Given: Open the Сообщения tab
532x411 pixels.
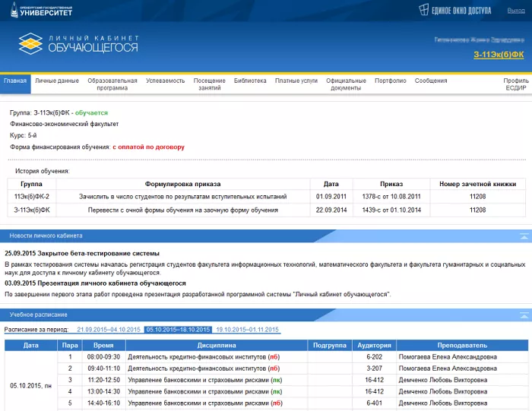Looking at the screenshot, I should pyautogui.click(x=431, y=81).
